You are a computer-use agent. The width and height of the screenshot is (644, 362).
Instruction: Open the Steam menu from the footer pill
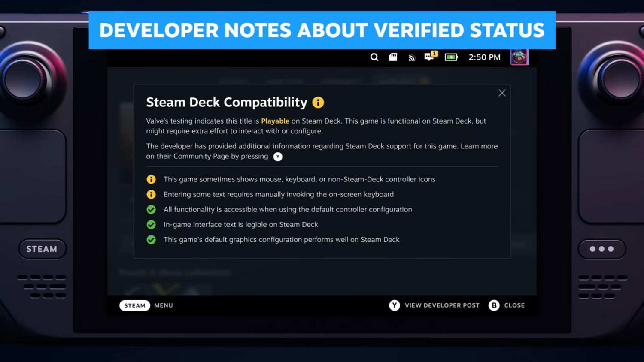135,305
